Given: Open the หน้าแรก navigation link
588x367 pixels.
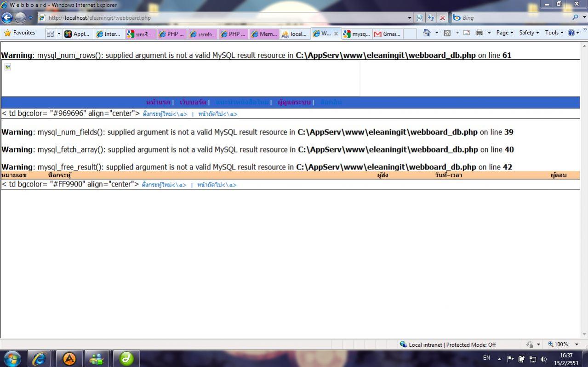Looking at the screenshot, I should coord(158,102).
